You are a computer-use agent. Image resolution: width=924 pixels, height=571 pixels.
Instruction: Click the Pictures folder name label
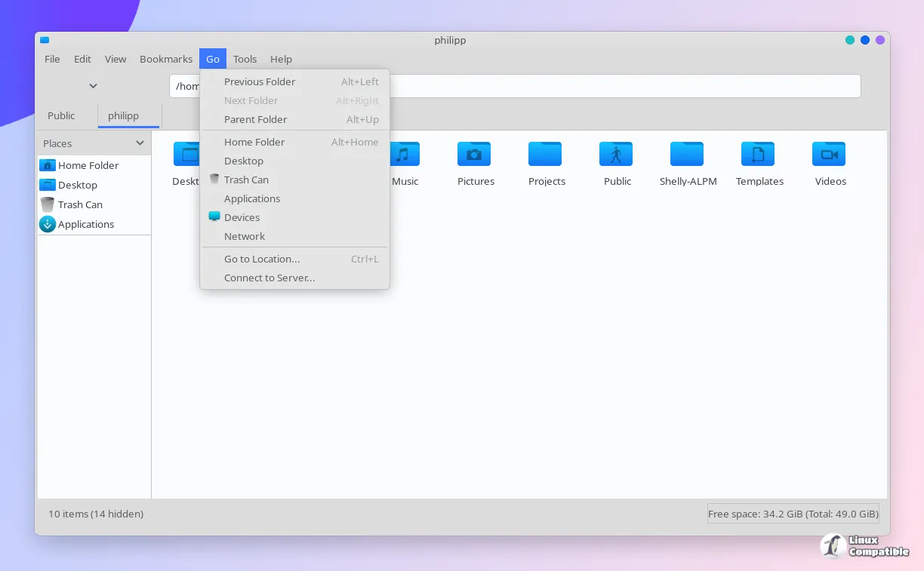pyautogui.click(x=476, y=181)
